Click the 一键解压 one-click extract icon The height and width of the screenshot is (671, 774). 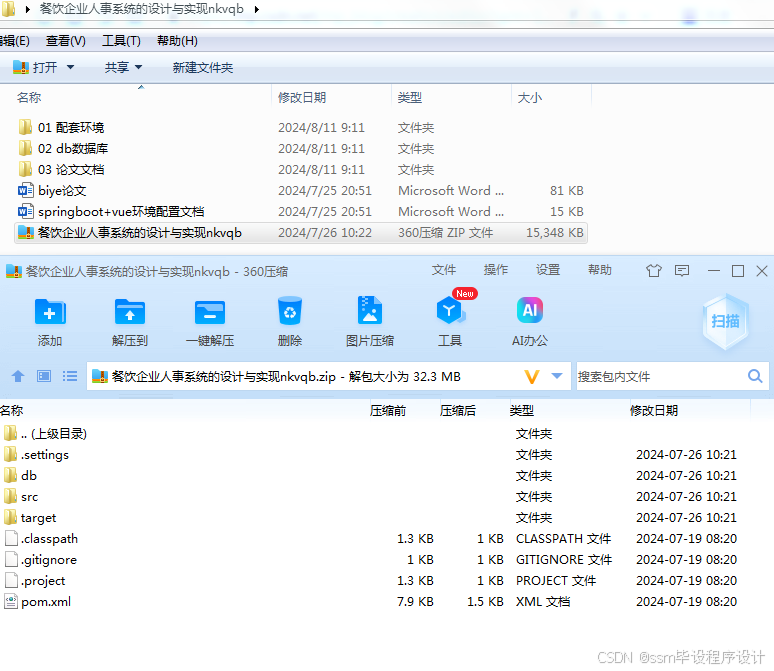click(x=210, y=312)
